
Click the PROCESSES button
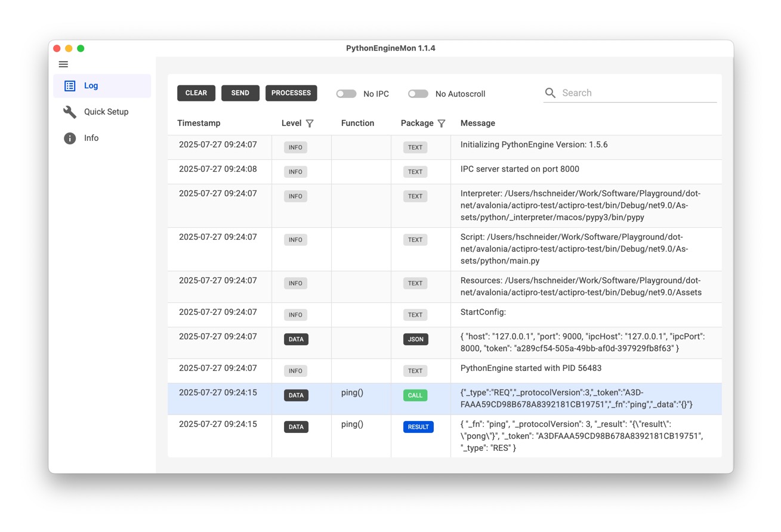(291, 93)
